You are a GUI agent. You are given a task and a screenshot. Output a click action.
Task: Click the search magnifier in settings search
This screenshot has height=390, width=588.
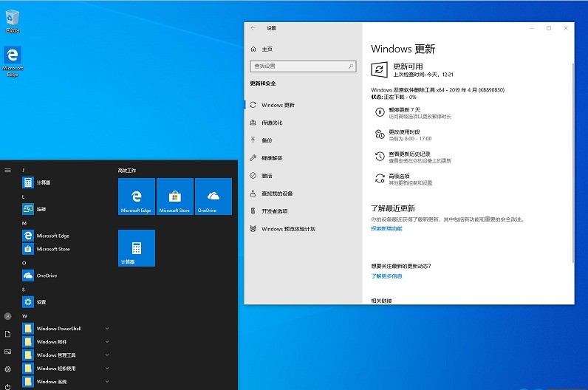(x=351, y=66)
